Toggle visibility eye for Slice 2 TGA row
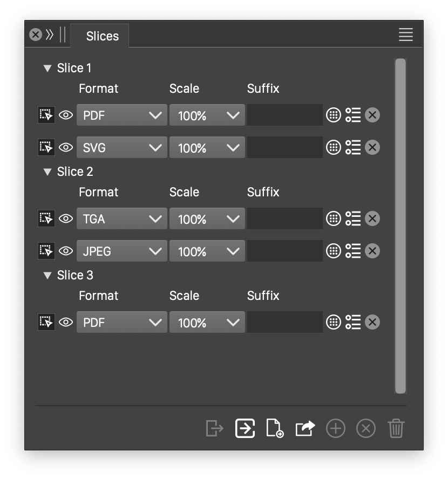 tap(66, 218)
